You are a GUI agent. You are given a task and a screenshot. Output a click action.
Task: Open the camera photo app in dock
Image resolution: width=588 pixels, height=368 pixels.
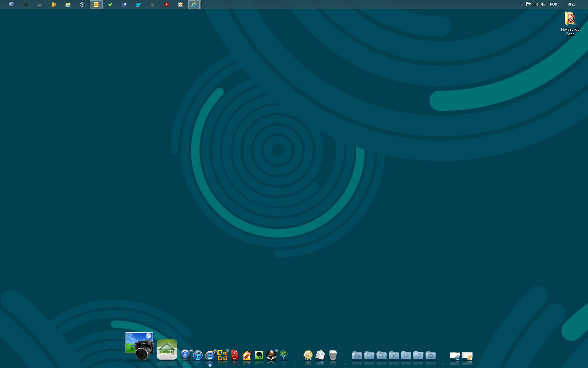pyautogui.click(x=140, y=347)
